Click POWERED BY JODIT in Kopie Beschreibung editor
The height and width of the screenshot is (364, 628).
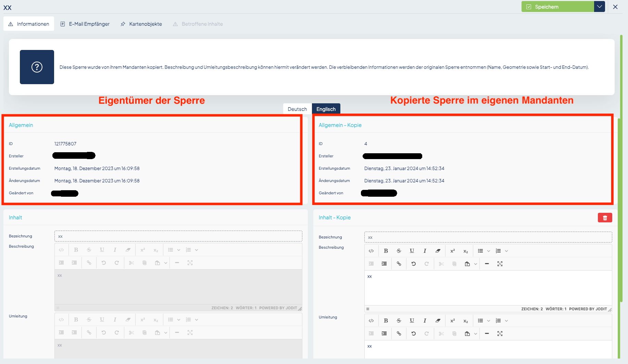588,309
